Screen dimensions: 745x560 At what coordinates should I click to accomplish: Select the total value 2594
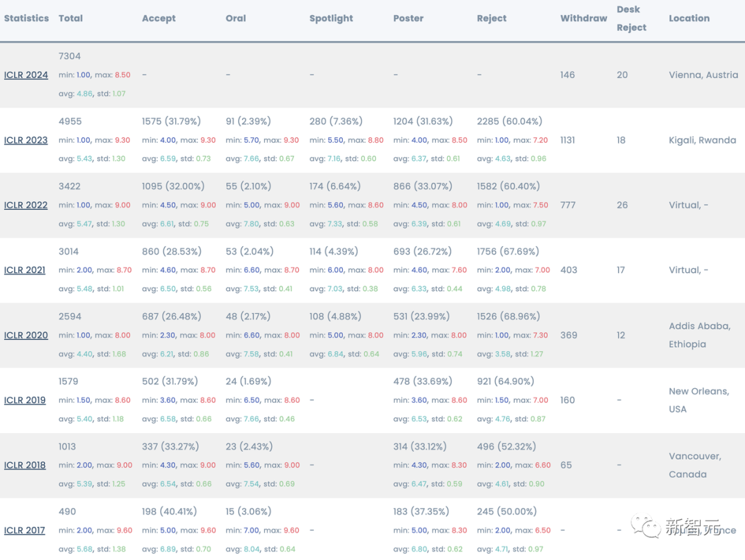[x=70, y=317]
